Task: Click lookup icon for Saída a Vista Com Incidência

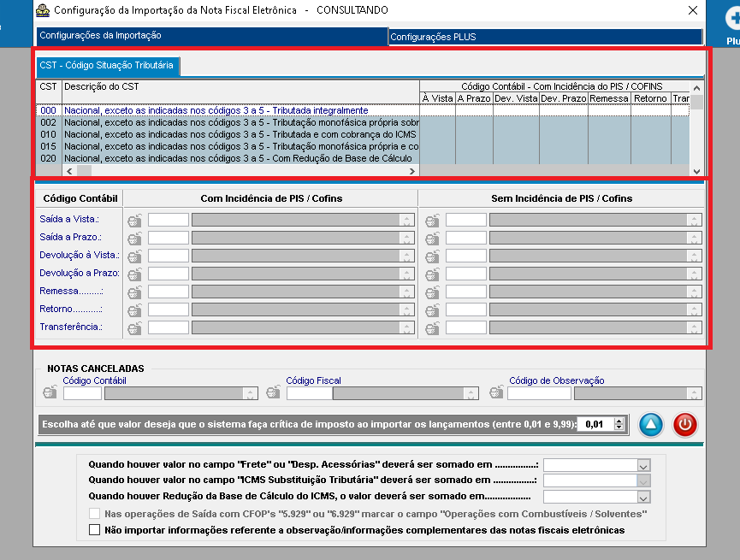Action: tap(134, 220)
